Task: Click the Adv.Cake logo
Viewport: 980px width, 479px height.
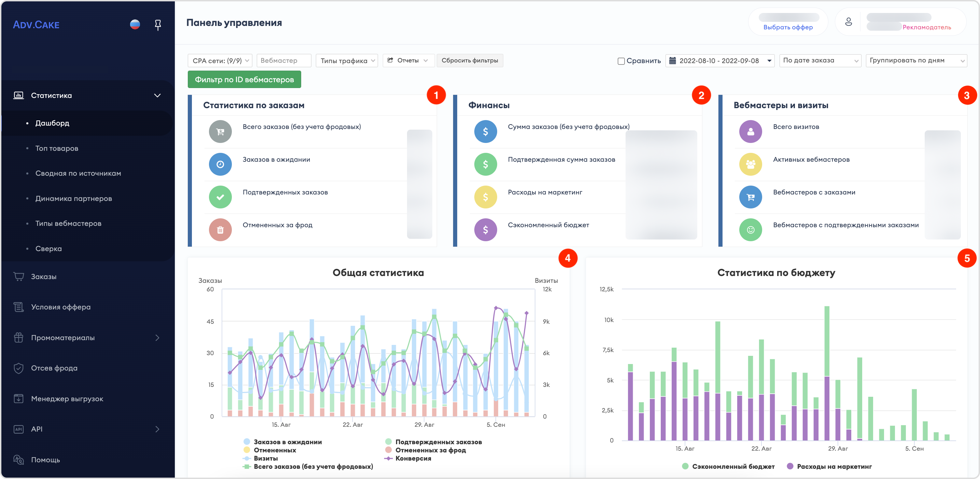Action: click(36, 25)
